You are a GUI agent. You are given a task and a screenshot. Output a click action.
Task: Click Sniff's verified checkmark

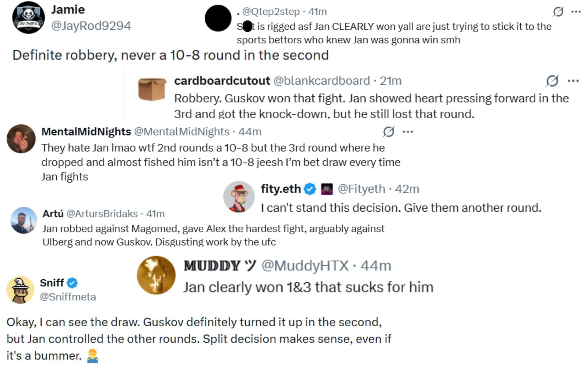(73, 283)
